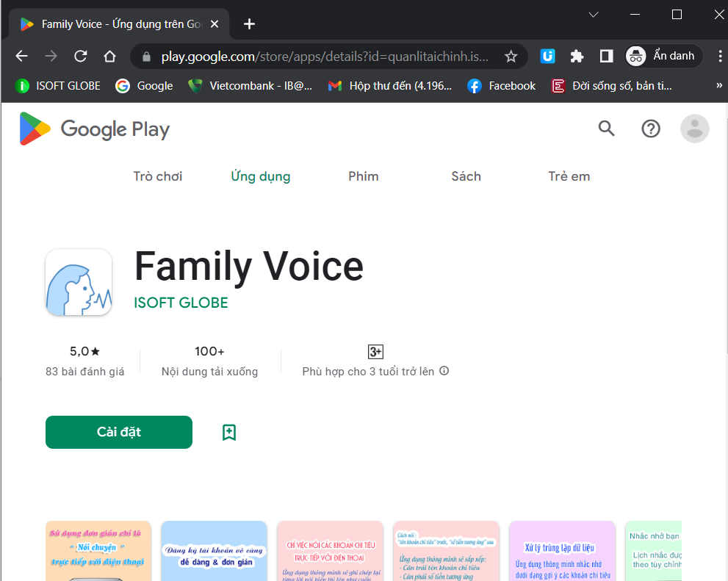Expand the tab search chevron
Image resolution: width=728 pixels, height=581 pixels.
click(x=594, y=15)
